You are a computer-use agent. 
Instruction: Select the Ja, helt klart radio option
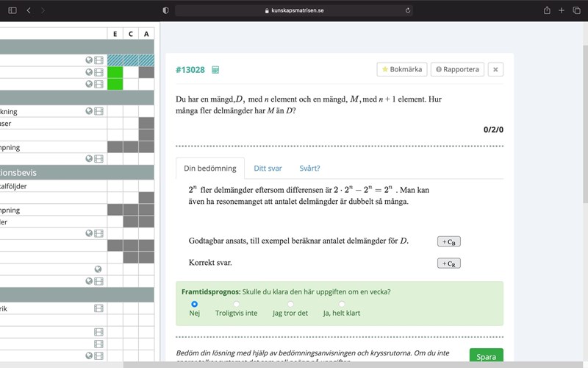coord(342,303)
